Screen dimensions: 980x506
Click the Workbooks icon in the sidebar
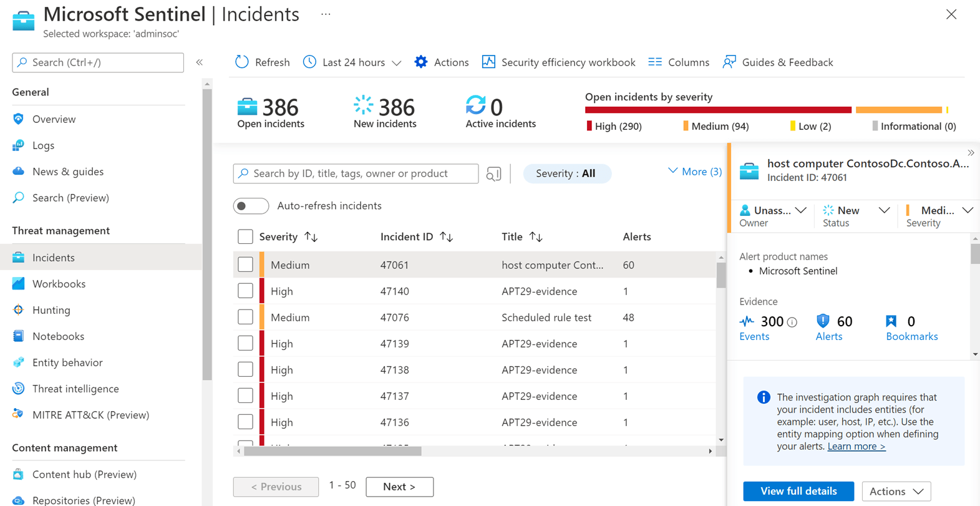coord(18,284)
